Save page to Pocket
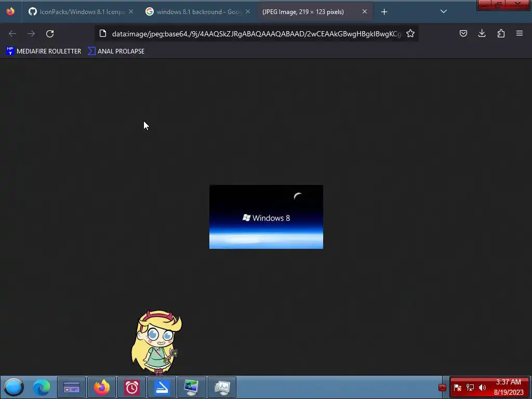This screenshot has width=532, height=399. click(463, 33)
